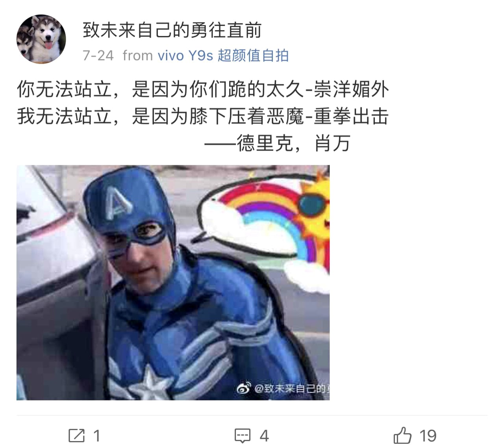504x445 pixels.
Task: Click the comment count 4
Action: pyautogui.click(x=264, y=436)
